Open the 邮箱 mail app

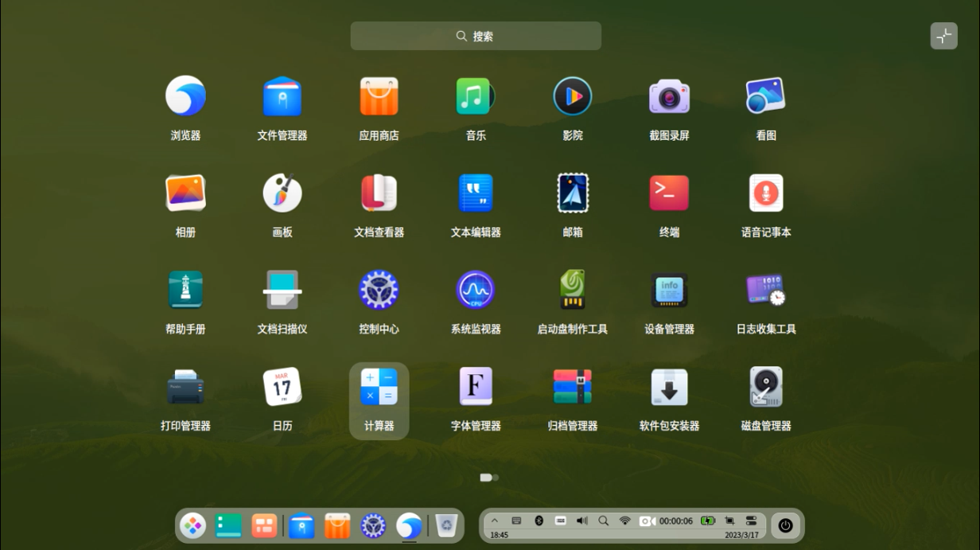(572, 193)
